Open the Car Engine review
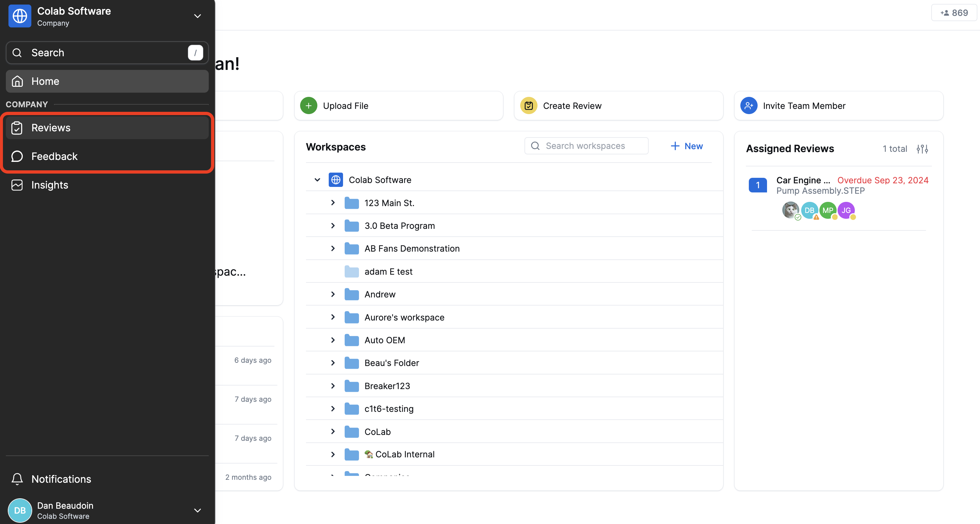This screenshot has height=524, width=980. (803, 180)
